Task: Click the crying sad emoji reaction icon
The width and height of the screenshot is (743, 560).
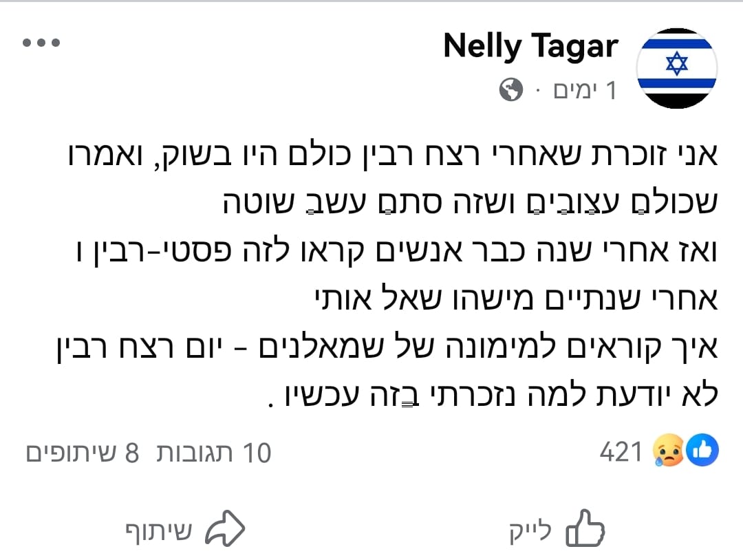Action: 669,452
